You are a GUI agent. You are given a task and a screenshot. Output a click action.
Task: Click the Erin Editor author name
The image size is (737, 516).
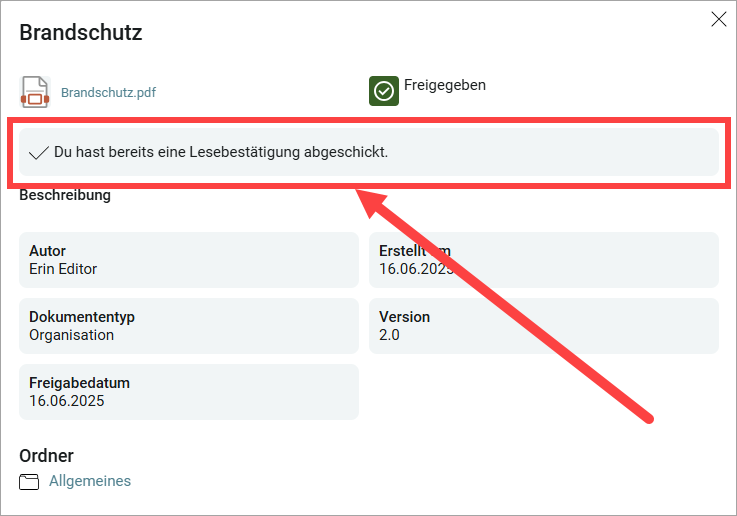point(63,269)
